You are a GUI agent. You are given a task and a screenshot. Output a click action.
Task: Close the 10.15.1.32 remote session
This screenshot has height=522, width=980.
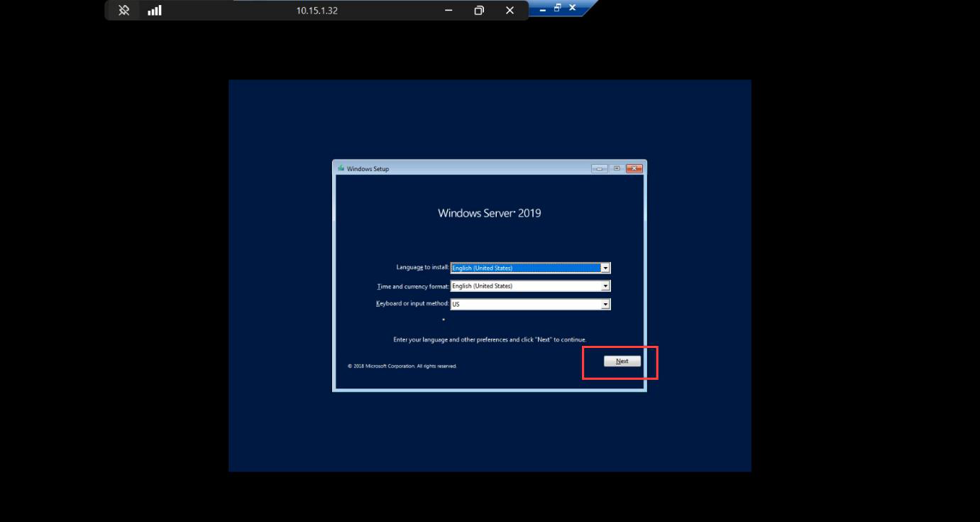[x=510, y=11]
